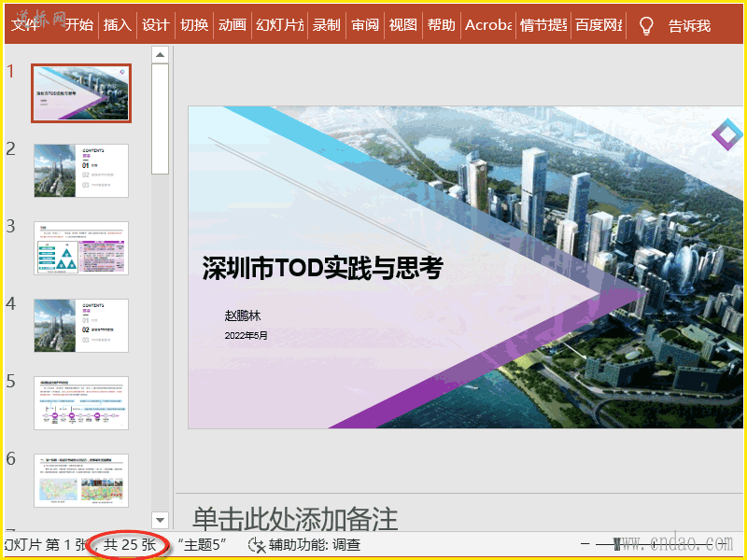Click the notes area 单击此处添加备注
The width and height of the screenshot is (747, 560).
coord(295,519)
